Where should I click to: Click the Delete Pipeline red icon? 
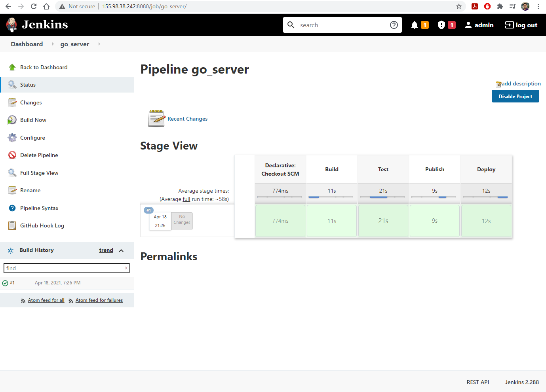[x=12, y=155]
